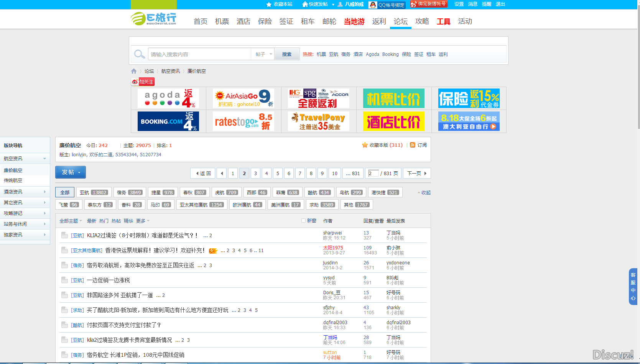
Task: Open the 全部主题 filter dropdown
Action: coord(71,221)
